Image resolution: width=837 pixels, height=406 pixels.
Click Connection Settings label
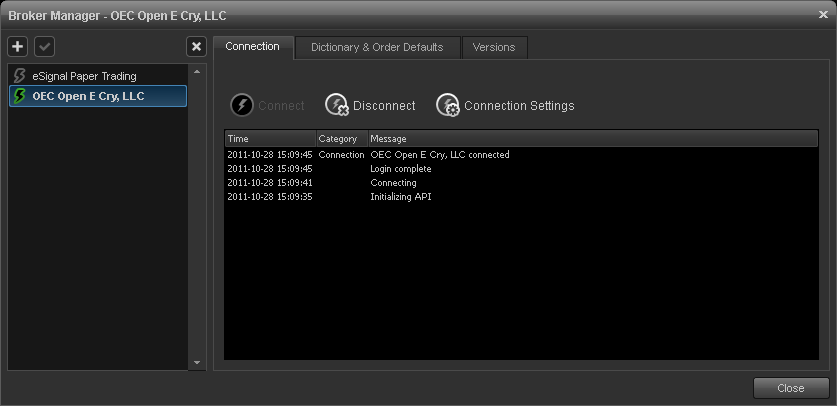pyautogui.click(x=519, y=106)
